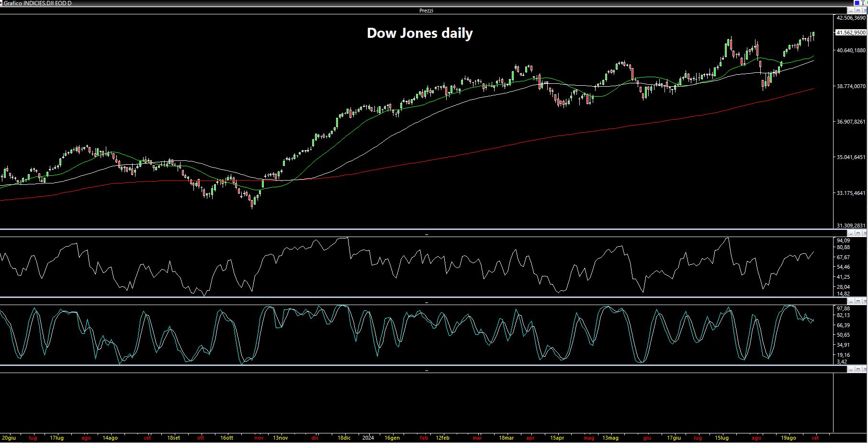Maximize the Prezzi price pane
The height and width of the screenshot is (443, 868).
858,11
